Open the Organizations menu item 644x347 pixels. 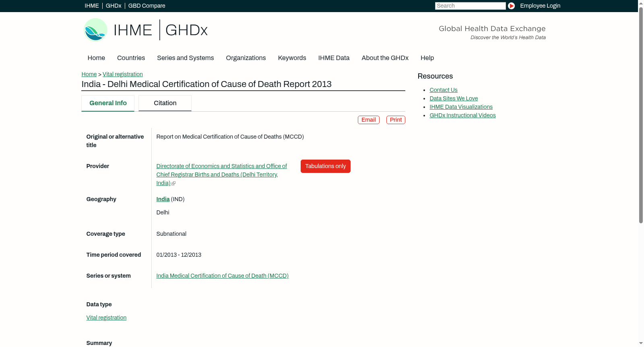point(246,58)
